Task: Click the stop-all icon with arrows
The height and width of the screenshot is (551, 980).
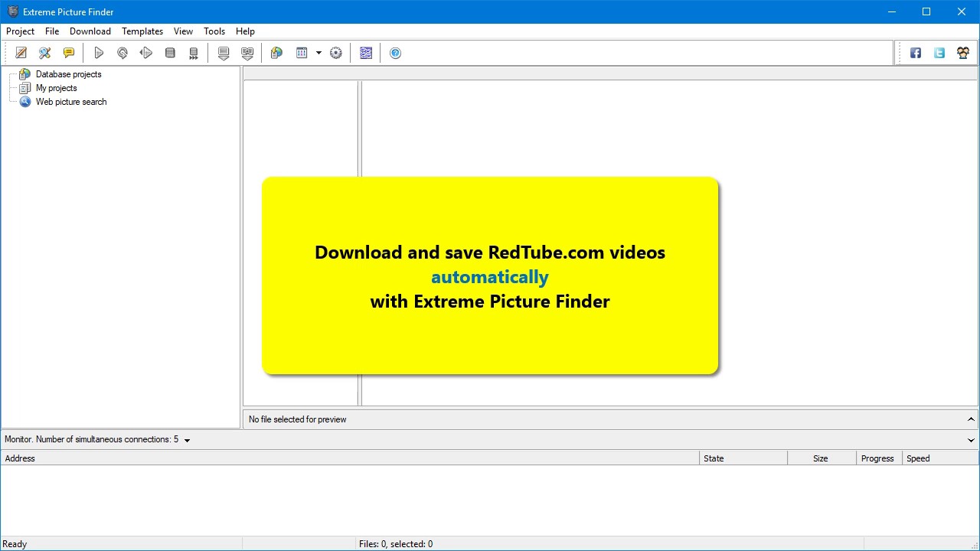Action: [x=194, y=53]
